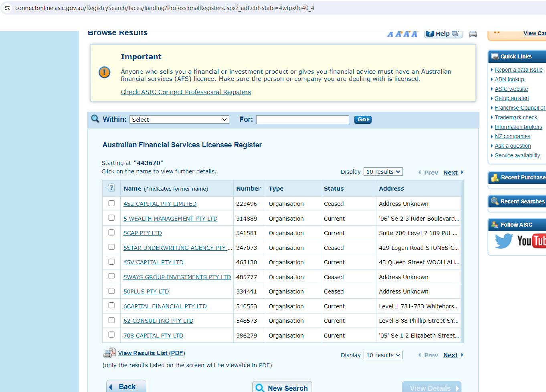Open the View Cart link
Screen dimensions: 546x392
coord(535,33)
